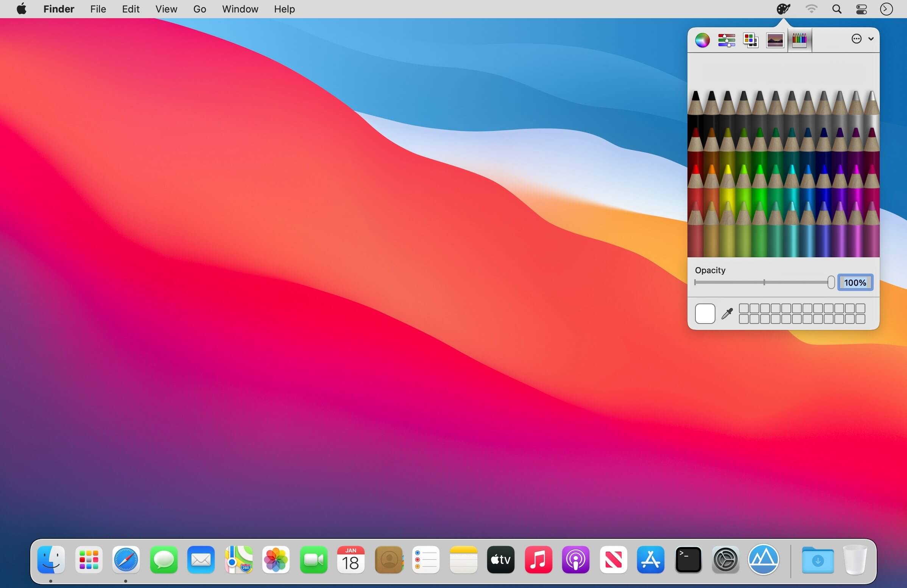Screen dimensions: 907x588
Task: Toggle the Wi-Fi status menu
Action: tap(811, 9)
